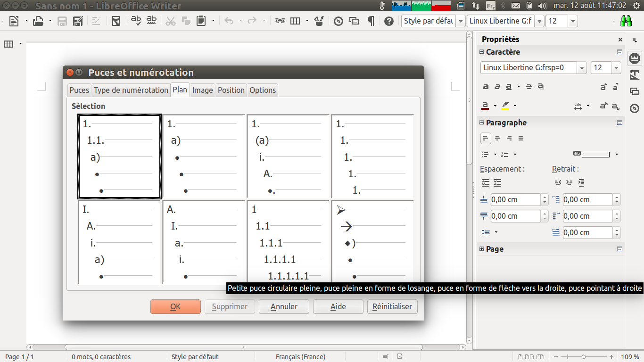This screenshot has width=644, height=362.
Task: Select the 1, 1.1, 1.1.1 outline thumbnail
Action: pyautogui.click(x=289, y=242)
